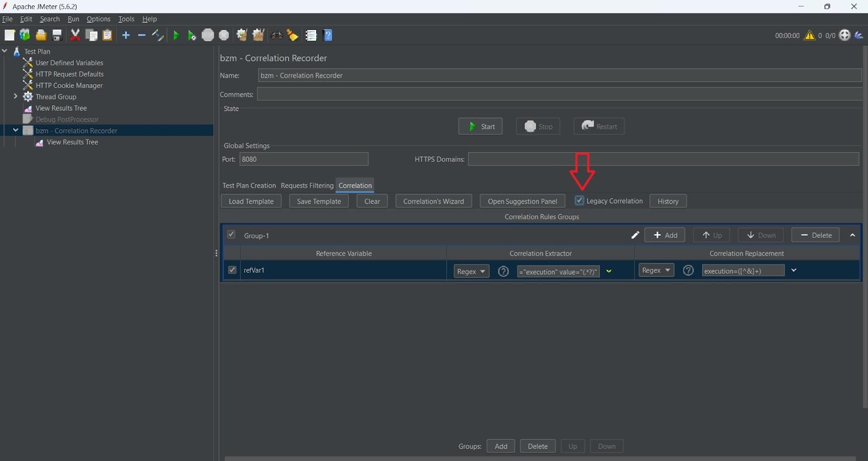This screenshot has height=461, width=868.
Task: Open the Correlation Extractor Regex dropdown
Action: (471, 271)
